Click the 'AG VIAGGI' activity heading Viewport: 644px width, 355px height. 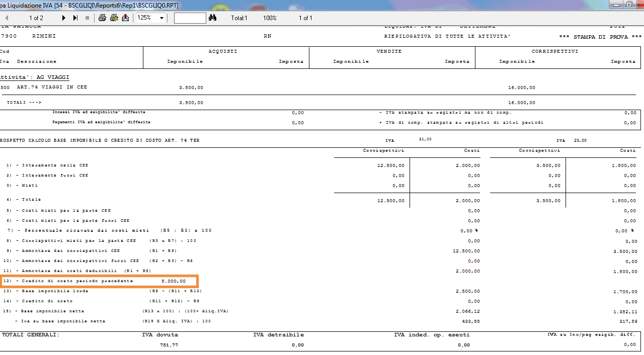(53, 77)
